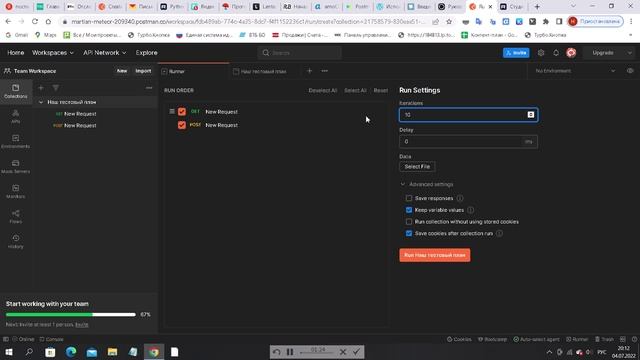The image size is (640, 360).
Task: Click the Runner status bar button
Action: point(577,339)
